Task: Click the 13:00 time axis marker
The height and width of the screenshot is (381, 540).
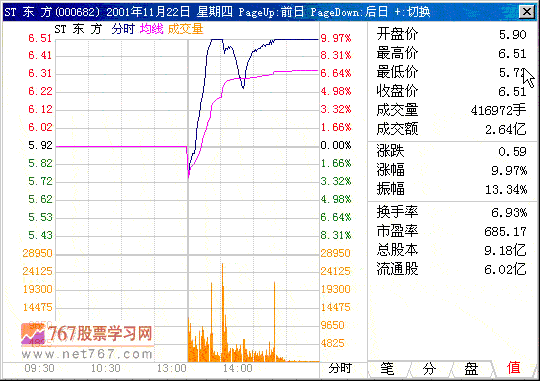Action: (x=171, y=369)
